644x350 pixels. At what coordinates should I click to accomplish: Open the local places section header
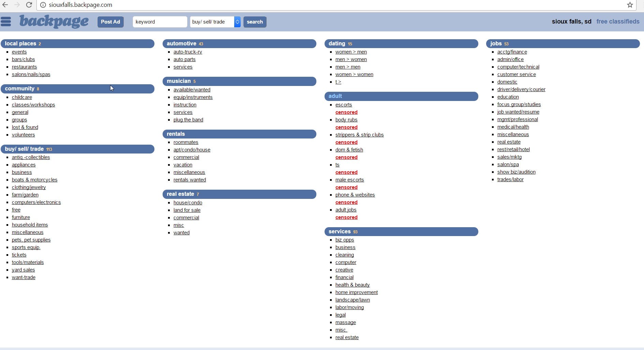77,44
